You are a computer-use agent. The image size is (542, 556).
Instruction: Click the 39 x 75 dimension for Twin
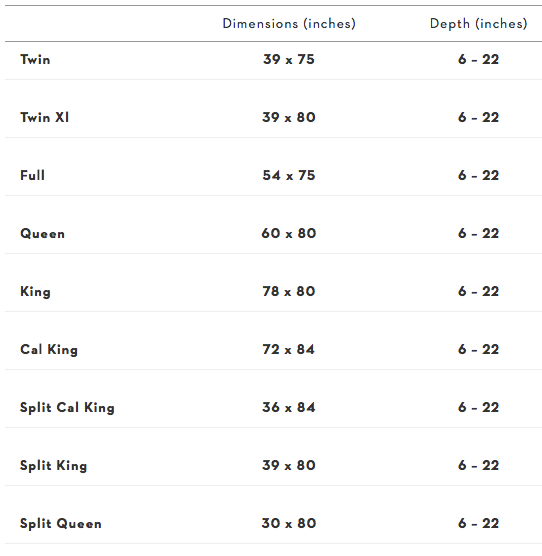coord(289,59)
